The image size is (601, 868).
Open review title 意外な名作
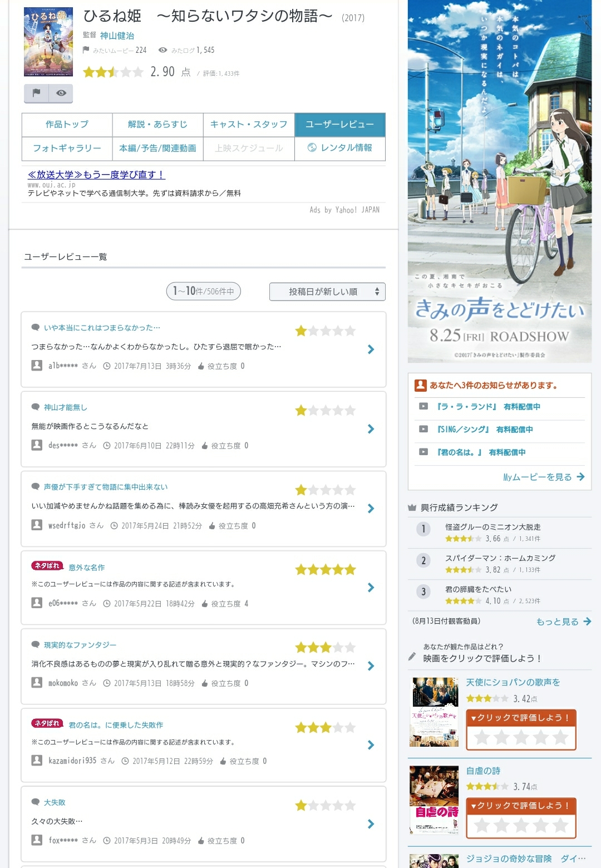[87, 568]
